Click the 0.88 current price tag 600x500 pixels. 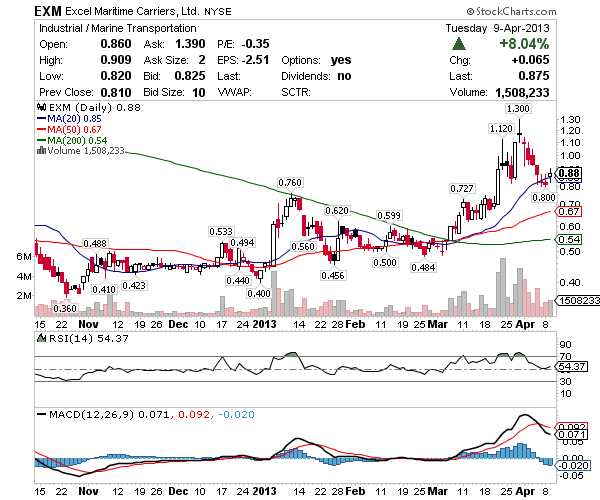[x=570, y=173]
